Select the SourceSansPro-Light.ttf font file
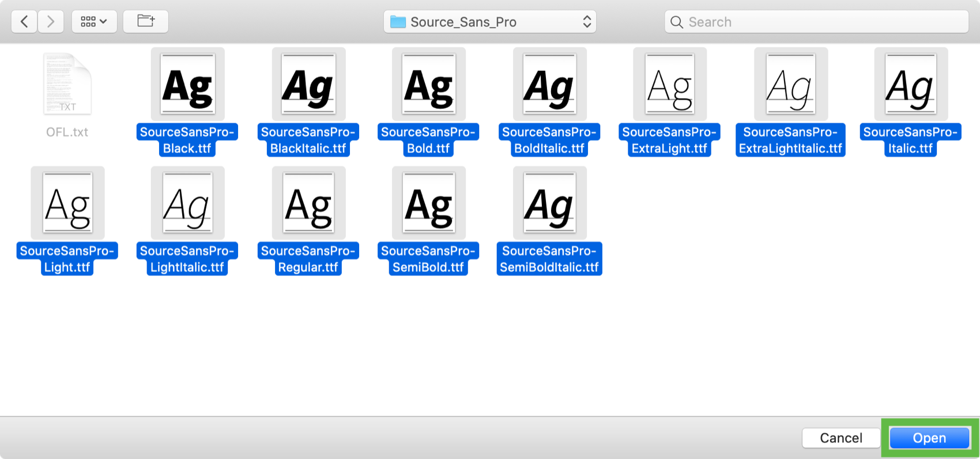 pos(67,203)
